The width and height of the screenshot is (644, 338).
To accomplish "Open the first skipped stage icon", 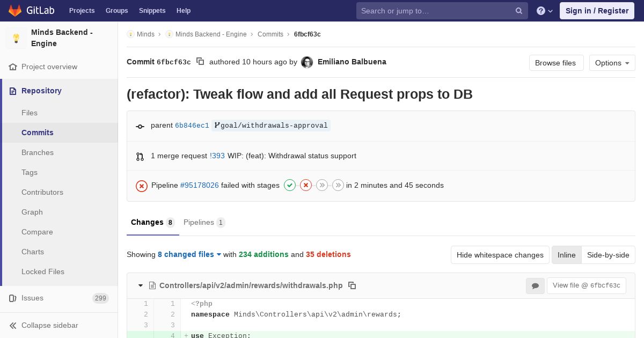I will click(322, 185).
